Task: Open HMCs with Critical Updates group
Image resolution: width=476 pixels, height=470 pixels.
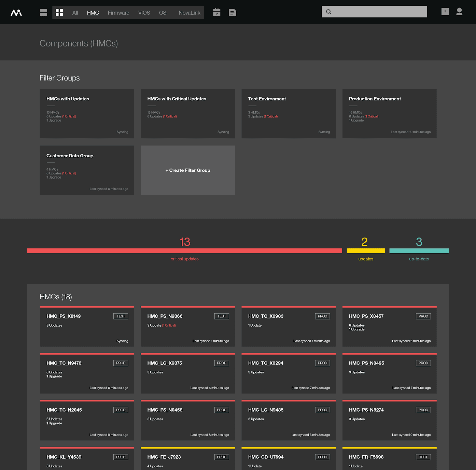Action: click(188, 113)
